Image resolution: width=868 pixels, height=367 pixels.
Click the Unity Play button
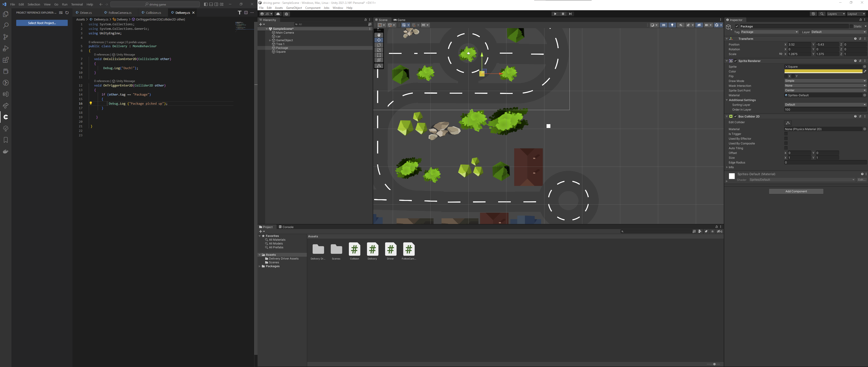click(x=555, y=14)
